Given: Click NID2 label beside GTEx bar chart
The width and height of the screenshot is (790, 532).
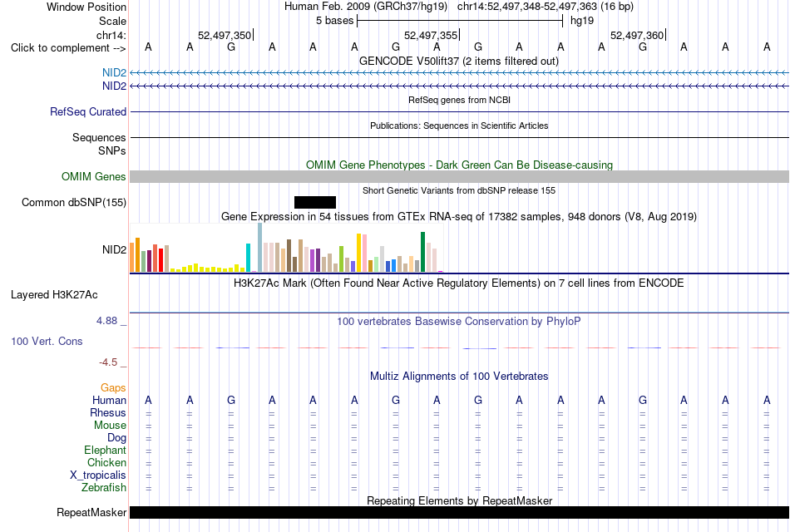Looking at the screenshot, I should [x=115, y=250].
